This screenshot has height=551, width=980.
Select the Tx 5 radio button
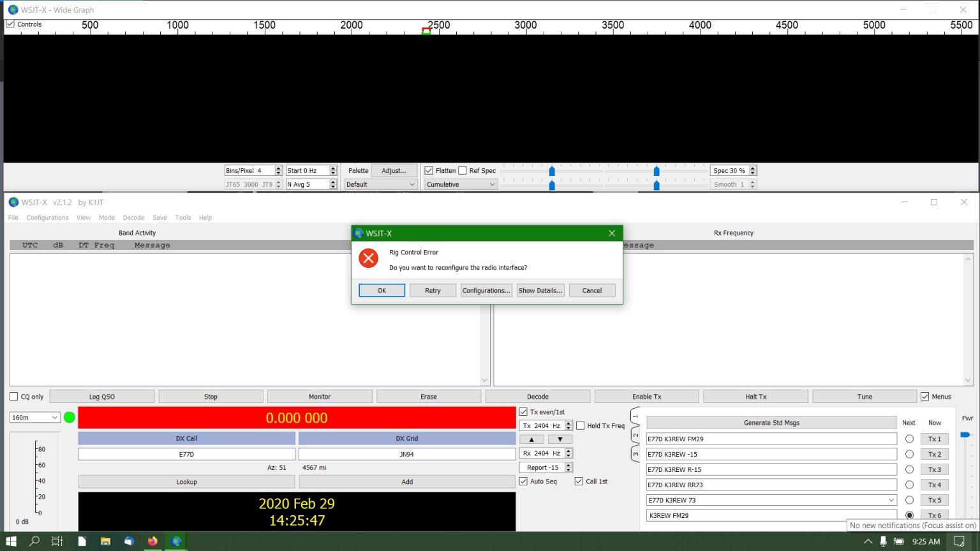909,500
